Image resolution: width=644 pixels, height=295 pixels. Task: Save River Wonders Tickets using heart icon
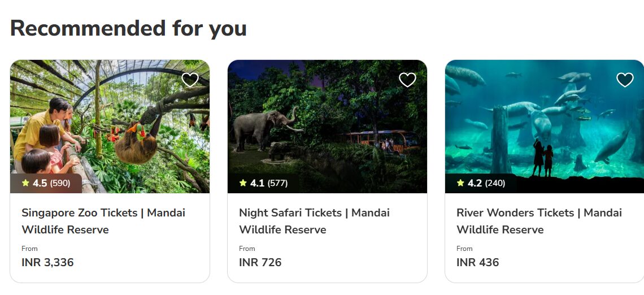pyautogui.click(x=625, y=80)
